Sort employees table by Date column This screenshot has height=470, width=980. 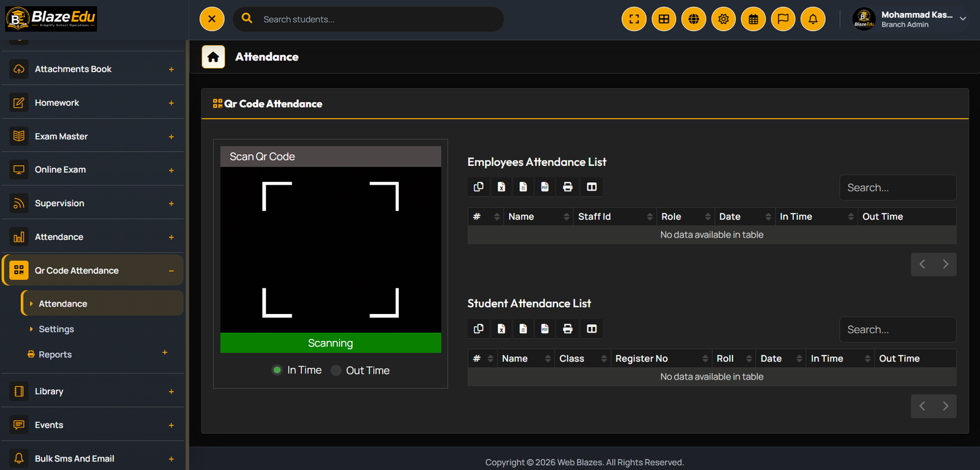point(744,217)
